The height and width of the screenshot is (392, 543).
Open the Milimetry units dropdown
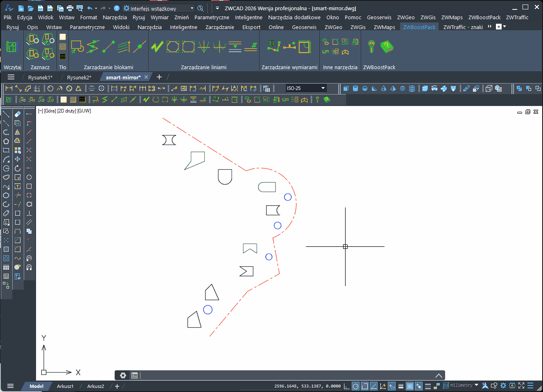click(462, 385)
